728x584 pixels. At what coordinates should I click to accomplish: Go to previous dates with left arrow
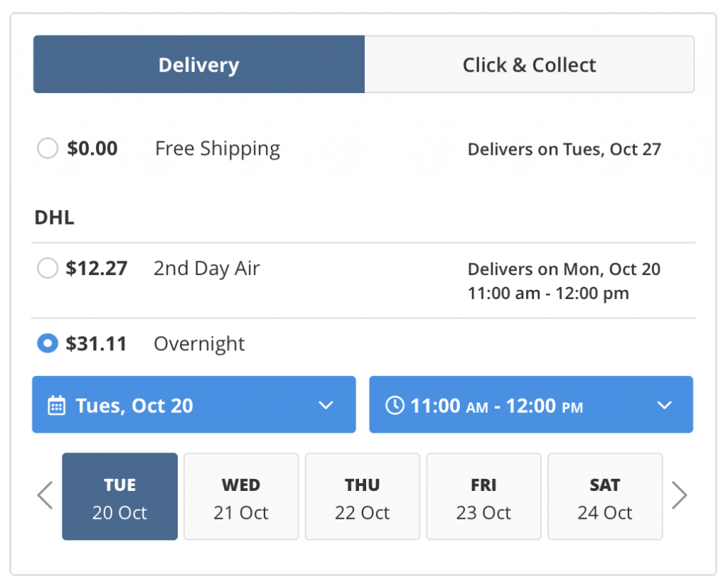tap(45, 495)
